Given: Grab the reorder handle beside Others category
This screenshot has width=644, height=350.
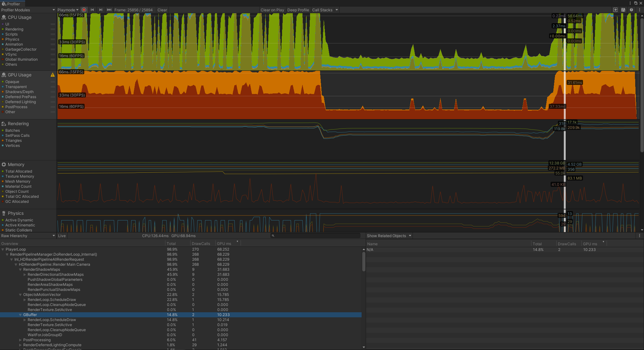Looking at the screenshot, I should point(53,64).
